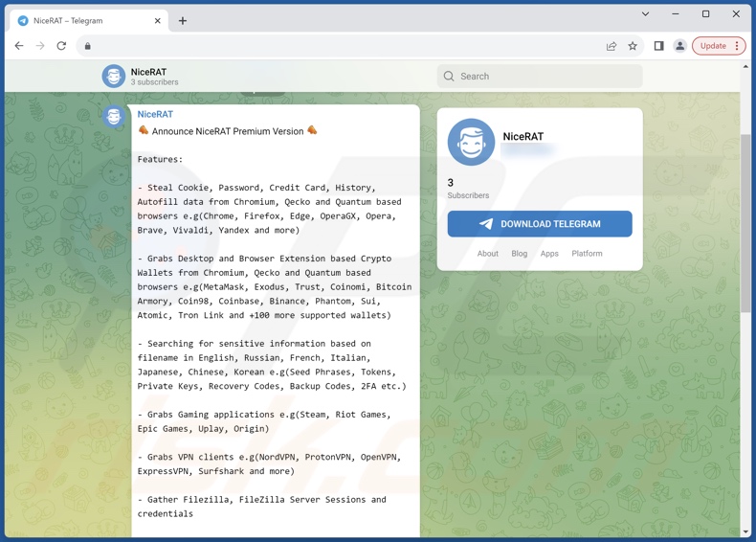Click the large NiceRAT avatar in info card

[x=471, y=143]
